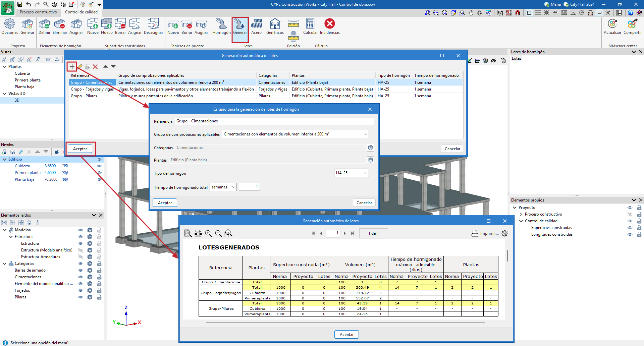
Task: Click Aceptar in the Criterio dialog
Action: tap(165, 203)
